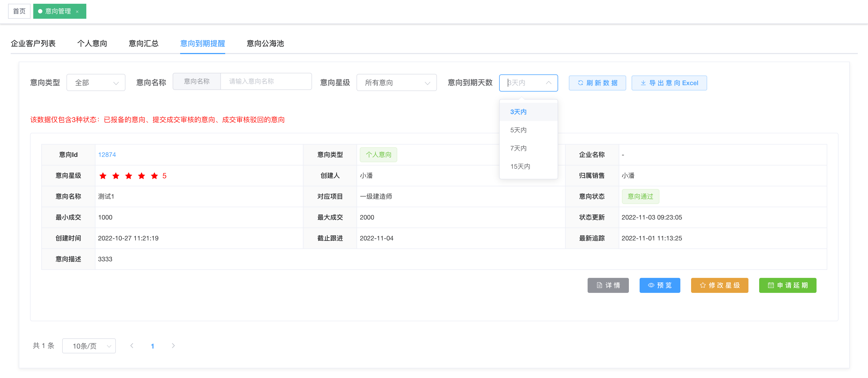The height and width of the screenshot is (378, 868).
Task: Click the fifth red star in 意向星级
Action: click(154, 176)
